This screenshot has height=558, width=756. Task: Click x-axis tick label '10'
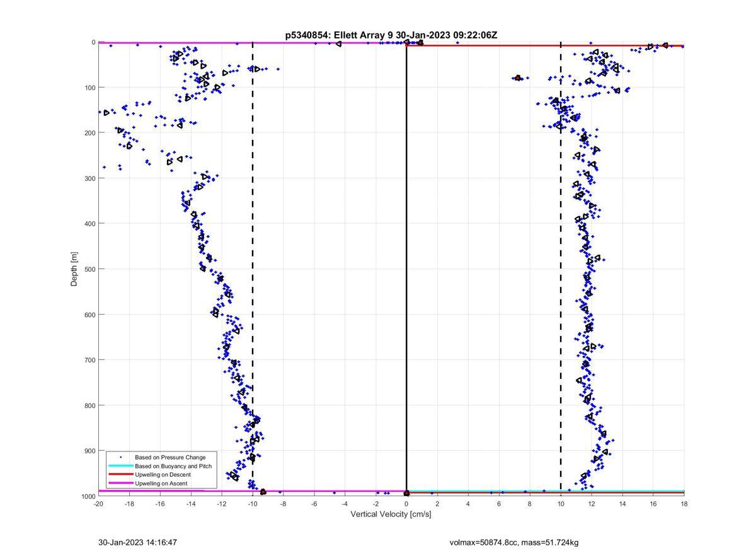[x=561, y=504]
